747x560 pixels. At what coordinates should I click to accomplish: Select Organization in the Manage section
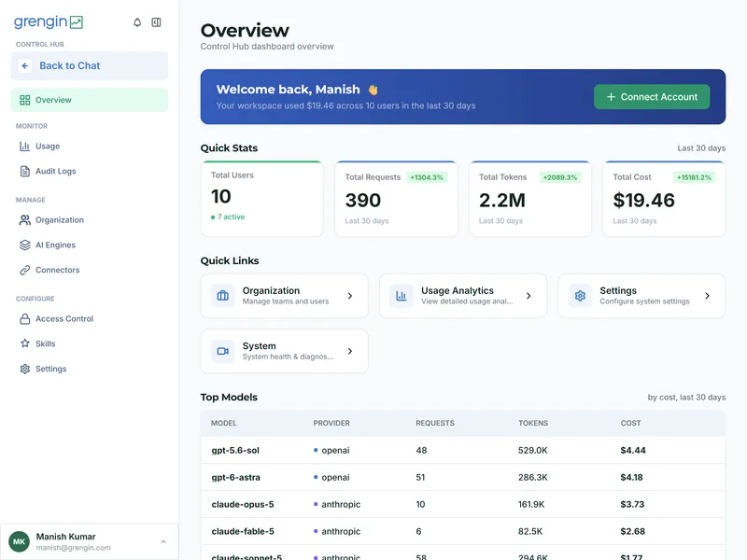tap(89, 220)
